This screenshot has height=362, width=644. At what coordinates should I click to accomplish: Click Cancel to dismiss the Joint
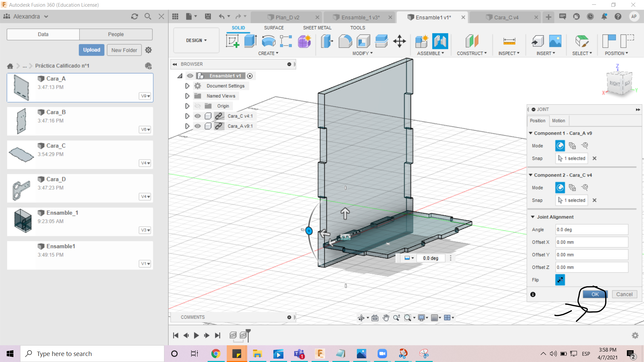[x=624, y=294]
